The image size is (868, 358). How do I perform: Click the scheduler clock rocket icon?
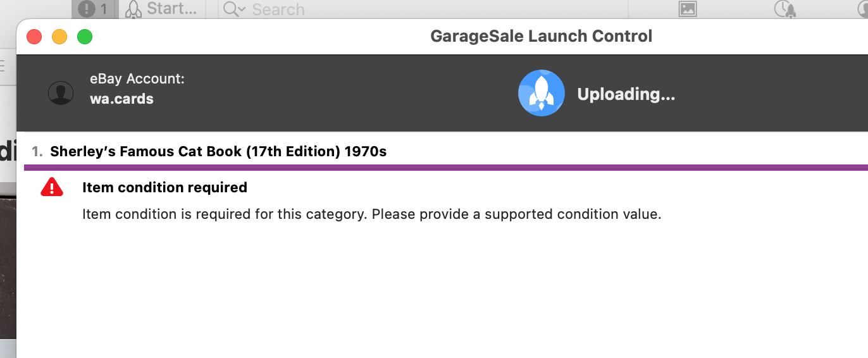[784, 9]
